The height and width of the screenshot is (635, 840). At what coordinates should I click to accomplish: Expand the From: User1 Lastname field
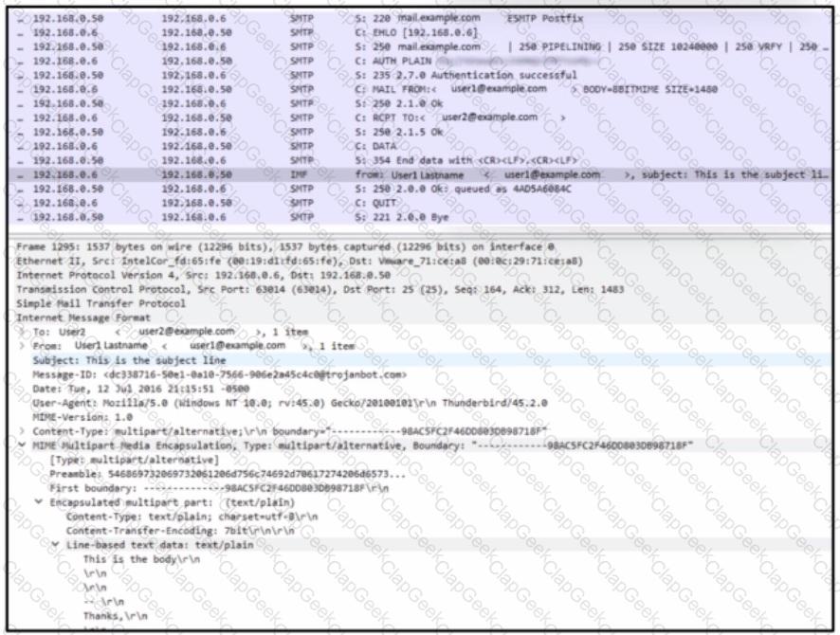(x=23, y=346)
